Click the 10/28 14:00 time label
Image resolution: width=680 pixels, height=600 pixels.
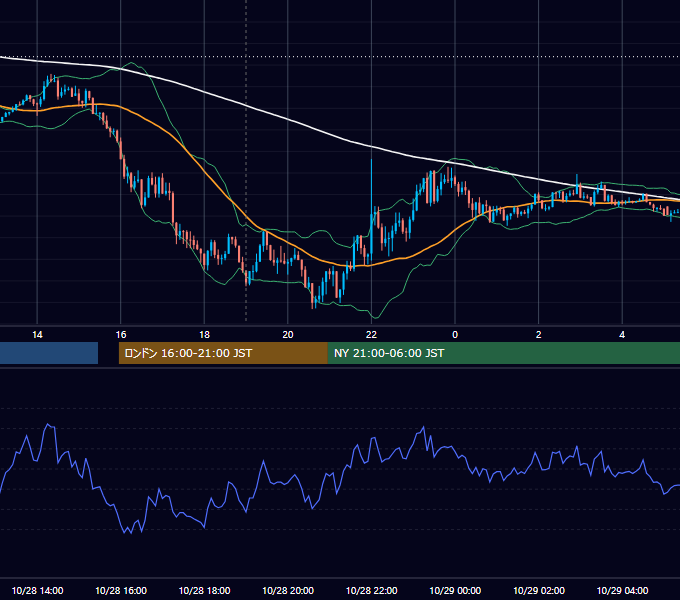pyautogui.click(x=37, y=590)
